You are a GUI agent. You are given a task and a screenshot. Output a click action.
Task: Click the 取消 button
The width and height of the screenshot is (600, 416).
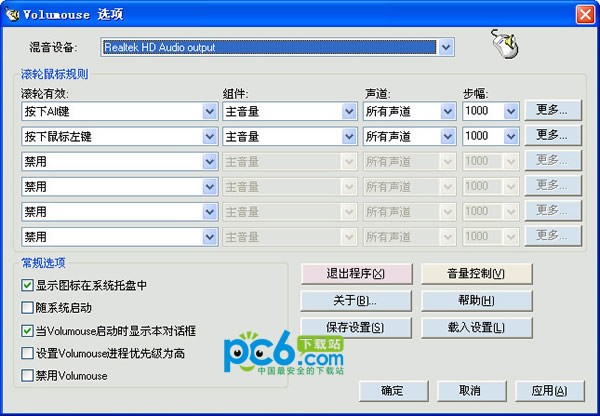click(x=471, y=391)
